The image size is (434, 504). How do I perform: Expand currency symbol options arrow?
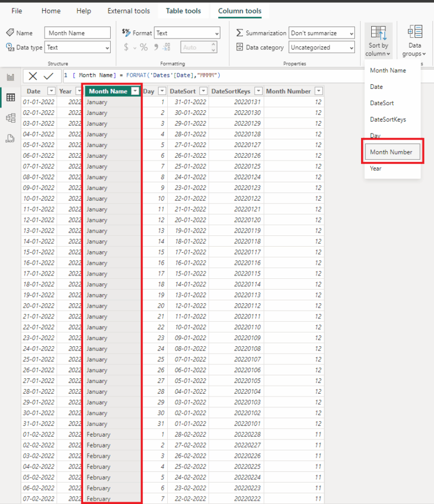135,48
